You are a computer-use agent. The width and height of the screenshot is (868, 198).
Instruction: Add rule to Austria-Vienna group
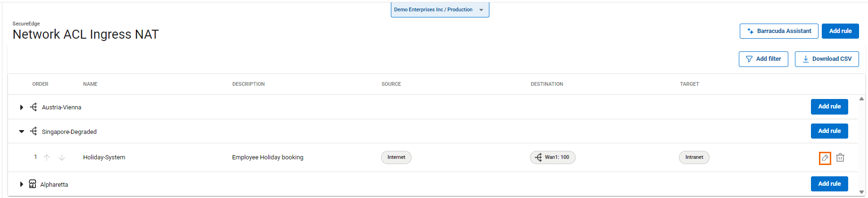click(829, 107)
